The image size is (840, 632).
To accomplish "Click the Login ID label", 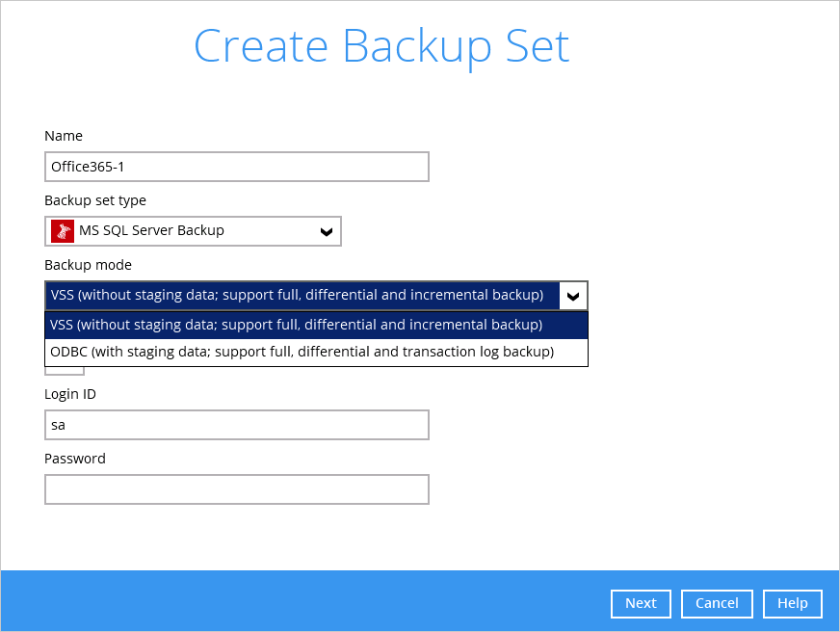I will pyautogui.click(x=70, y=394).
